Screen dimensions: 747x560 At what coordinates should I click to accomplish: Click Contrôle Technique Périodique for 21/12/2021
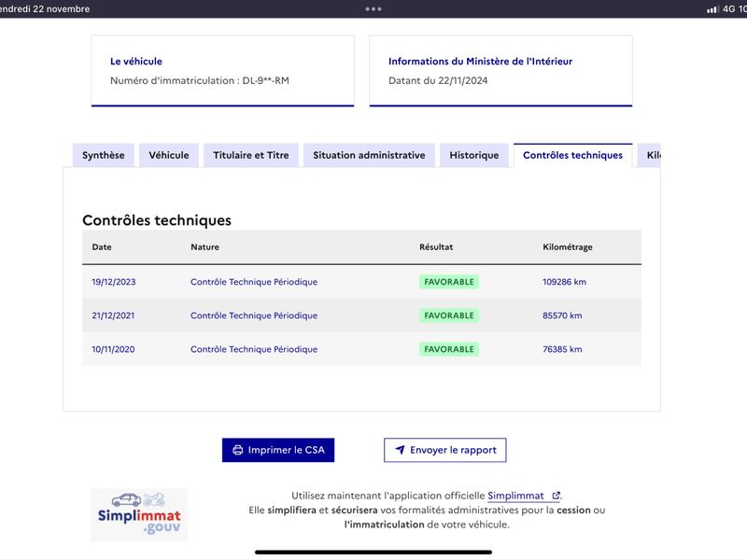click(x=254, y=315)
